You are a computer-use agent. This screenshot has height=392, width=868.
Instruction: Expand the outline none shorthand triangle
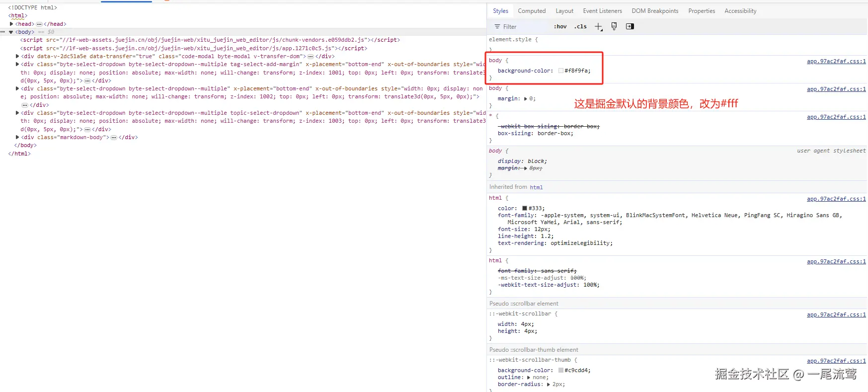click(x=529, y=377)
